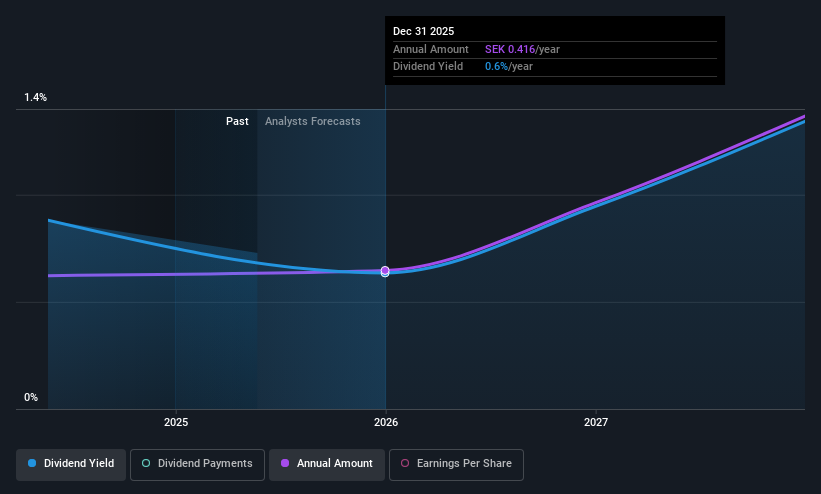Image resolution: width=821 pixels, height=494 pixels.
Task: Click the 0% y-axis label
Action: (x=31, y=397)
